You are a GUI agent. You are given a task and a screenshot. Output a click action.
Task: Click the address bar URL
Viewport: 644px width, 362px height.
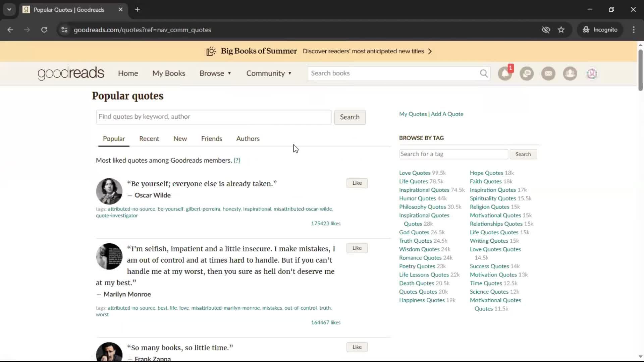coord(142,30)
